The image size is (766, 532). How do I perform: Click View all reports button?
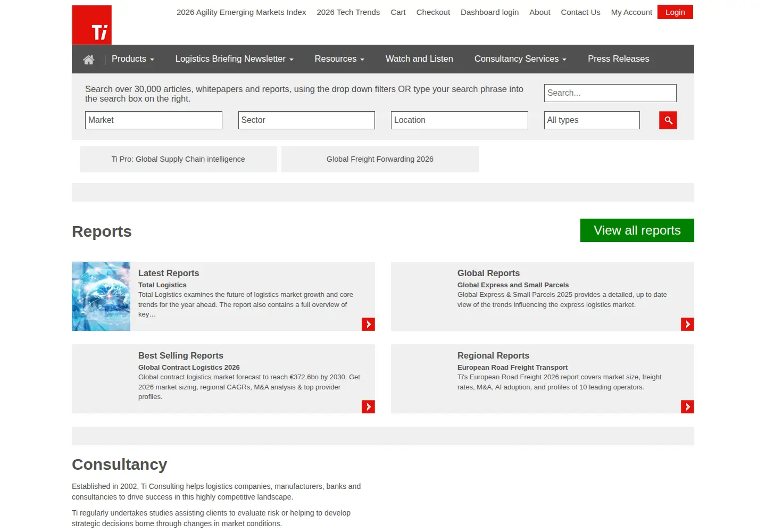(x=637, y=230)
